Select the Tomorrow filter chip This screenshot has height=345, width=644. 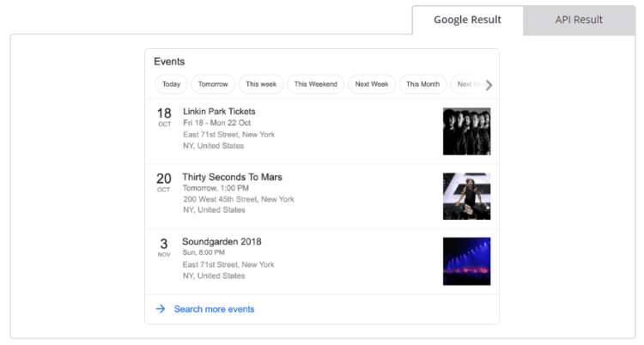213,84
